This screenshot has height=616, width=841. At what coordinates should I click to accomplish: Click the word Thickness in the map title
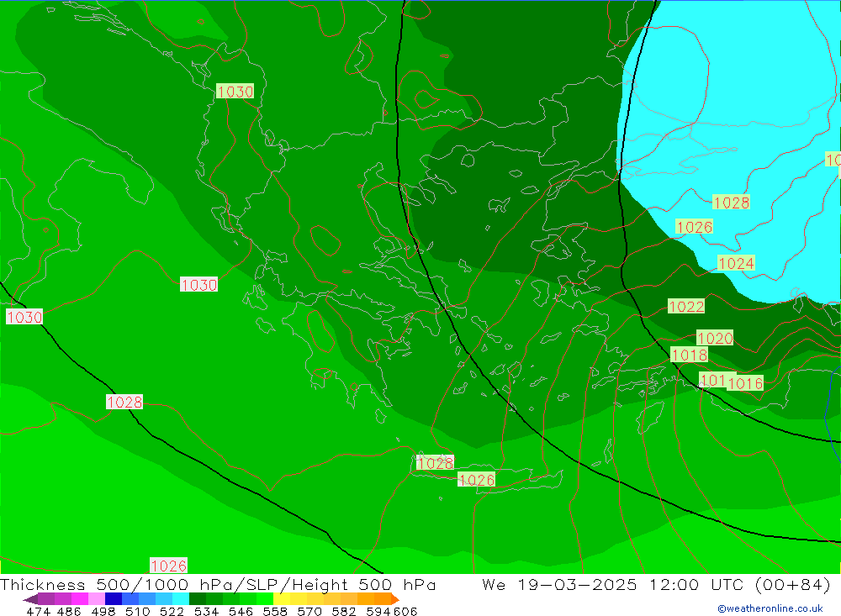tap(42, 584)
